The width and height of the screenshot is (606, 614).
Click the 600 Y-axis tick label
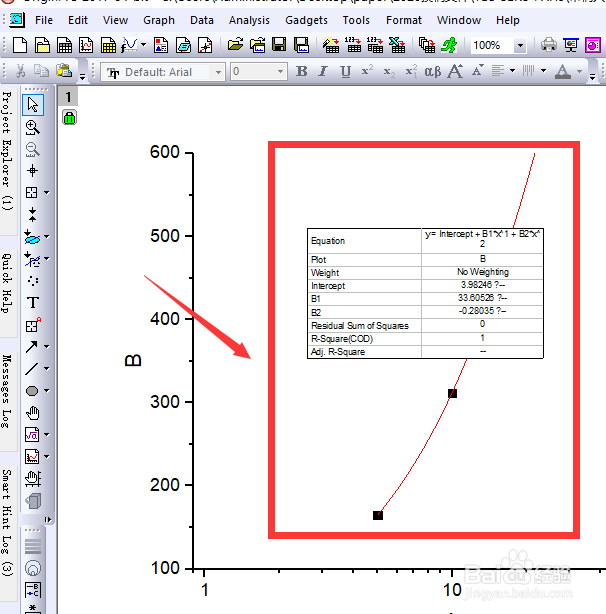coord(164,152)
